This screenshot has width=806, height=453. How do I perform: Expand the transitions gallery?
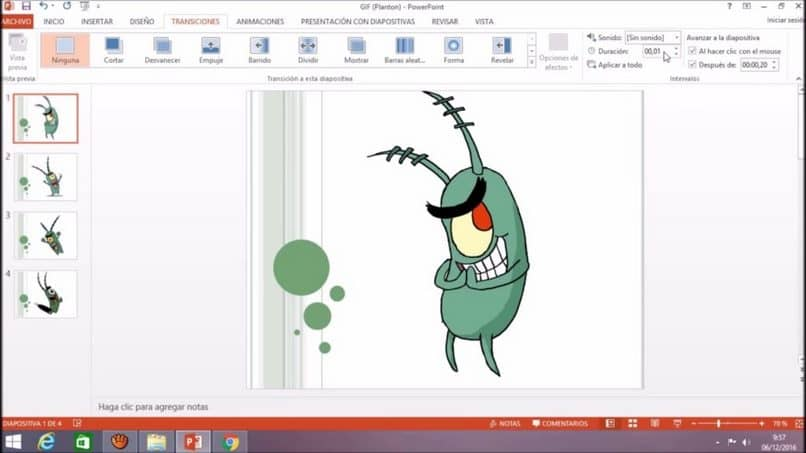[532, 62]
